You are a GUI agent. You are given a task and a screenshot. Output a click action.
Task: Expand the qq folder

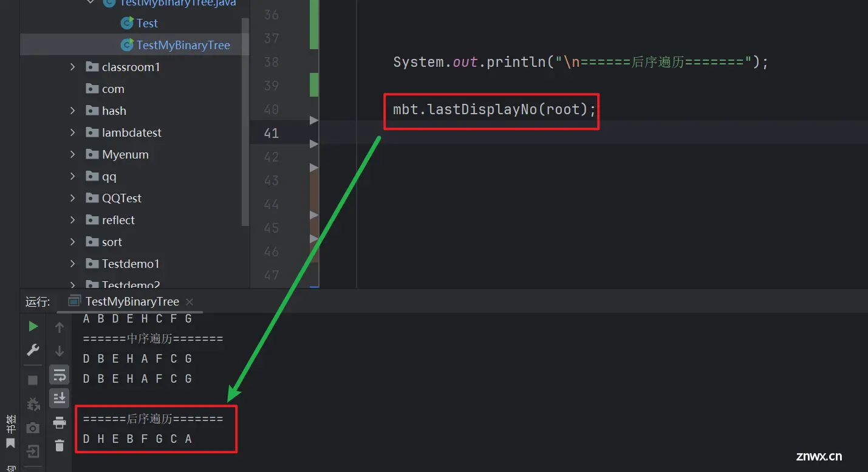73,176
